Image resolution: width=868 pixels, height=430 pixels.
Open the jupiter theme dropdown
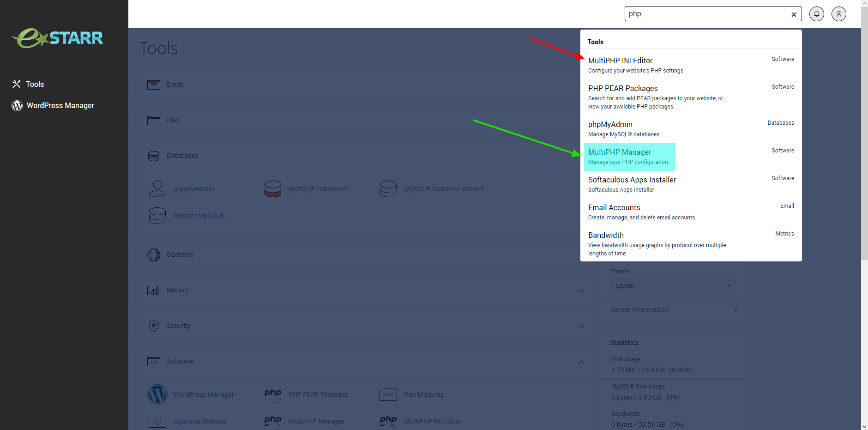673,285
